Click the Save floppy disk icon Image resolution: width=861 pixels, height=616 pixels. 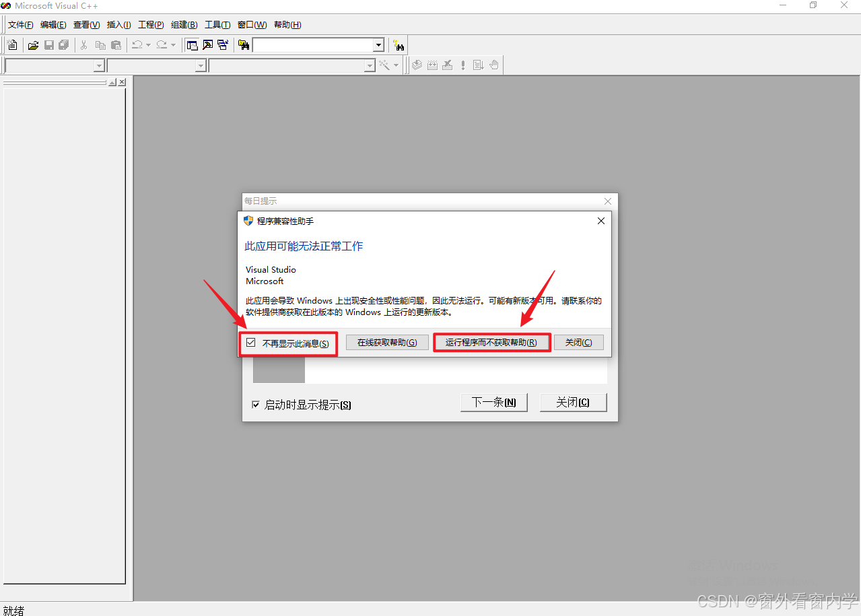(48, 45)
